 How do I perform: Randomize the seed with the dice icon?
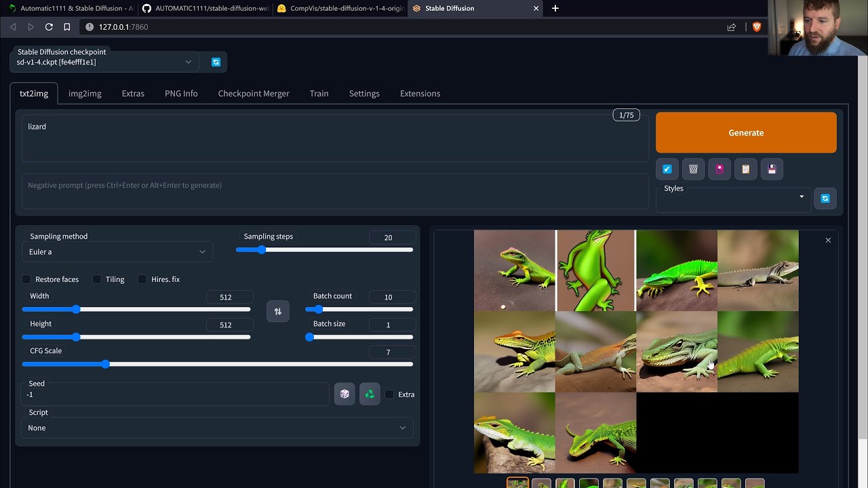[344, 394]
